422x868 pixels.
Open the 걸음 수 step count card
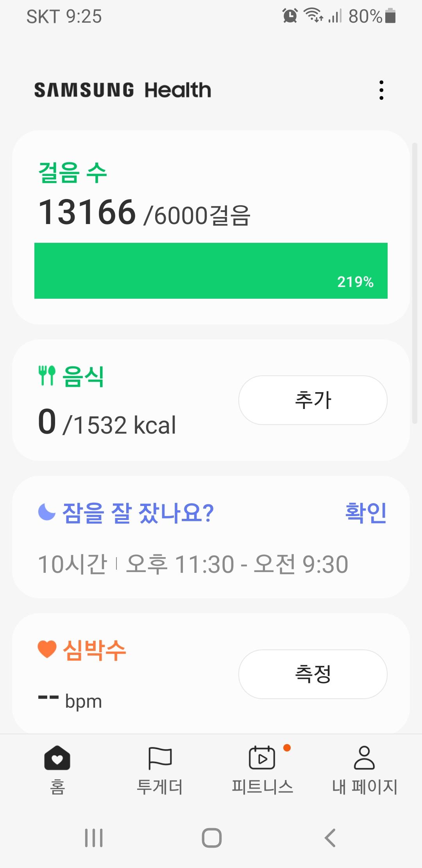(x=73, y=172)
